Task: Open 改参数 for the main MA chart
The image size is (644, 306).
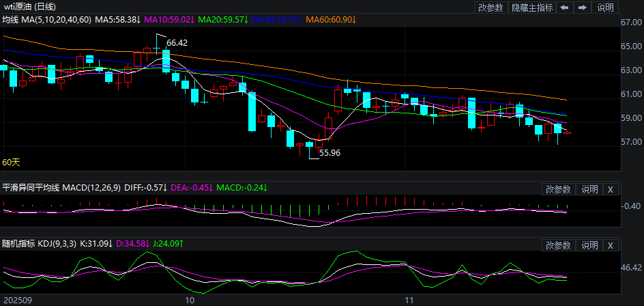Action: 491,8
